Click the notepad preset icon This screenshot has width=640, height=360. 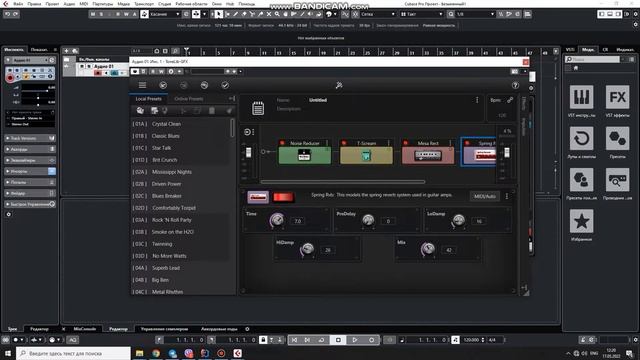(x=258, y=108)
